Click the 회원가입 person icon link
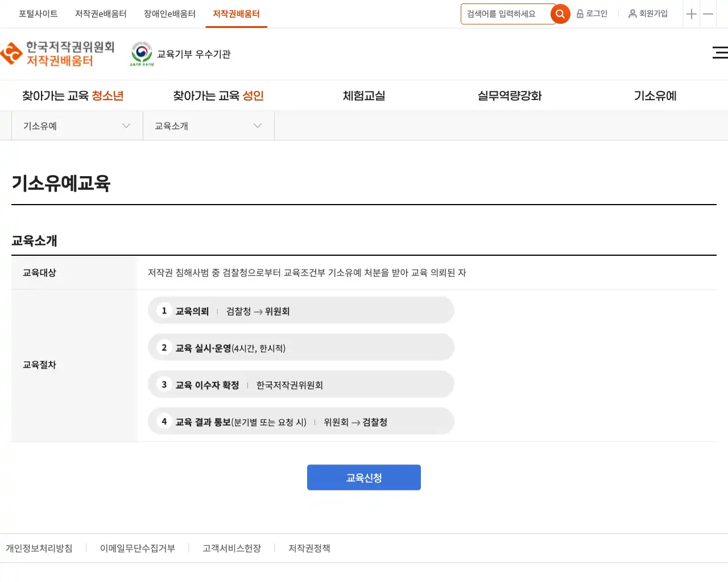 [648, 14]
